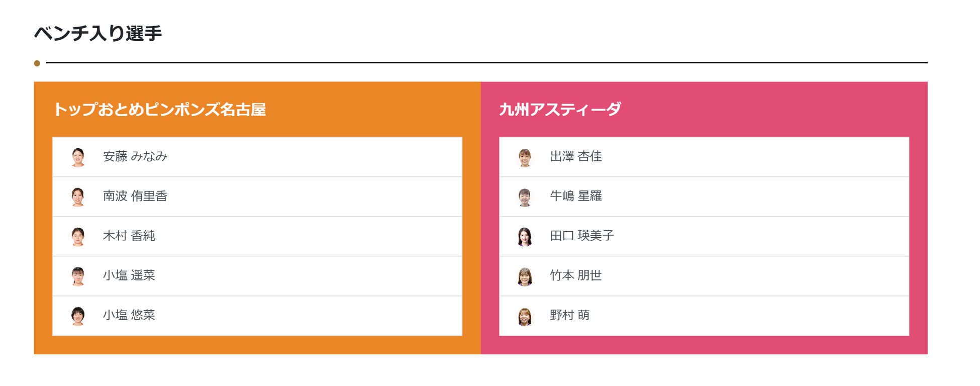Select 牛嶋 星羅's avatar image

pos(525,197)
